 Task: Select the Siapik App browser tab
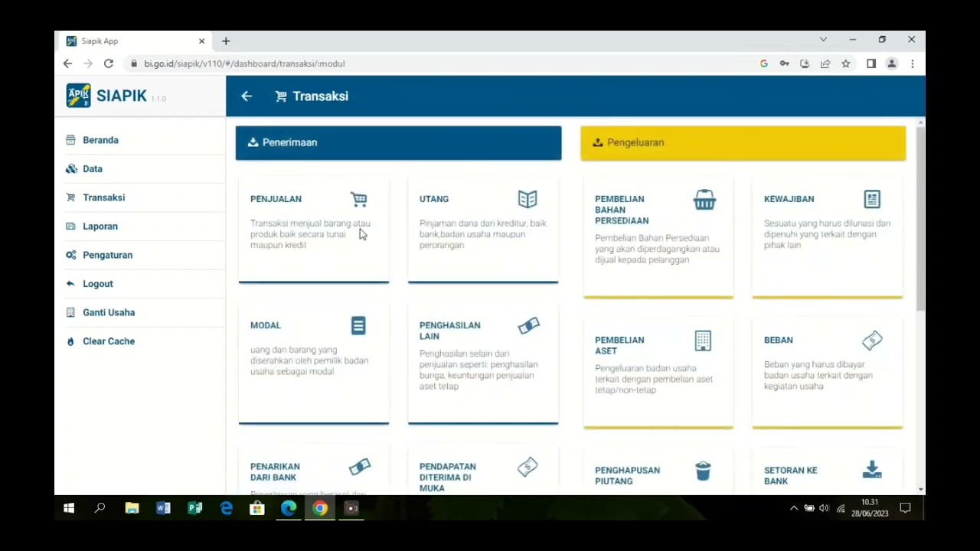[136, 41]
